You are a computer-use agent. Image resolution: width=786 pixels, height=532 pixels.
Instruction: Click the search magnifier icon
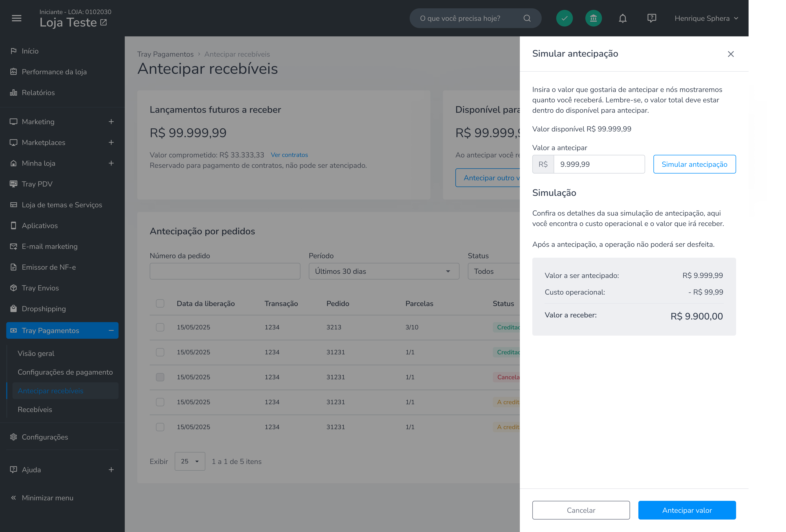point(527,18)
